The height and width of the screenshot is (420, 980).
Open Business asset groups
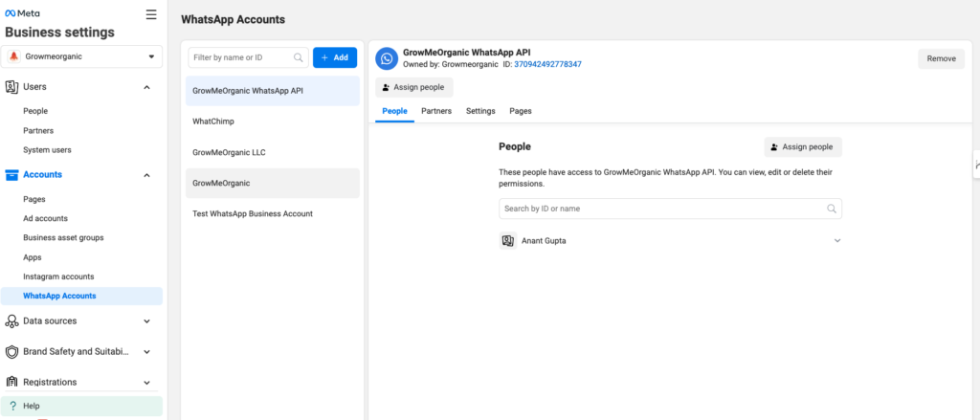click(63, 238)
